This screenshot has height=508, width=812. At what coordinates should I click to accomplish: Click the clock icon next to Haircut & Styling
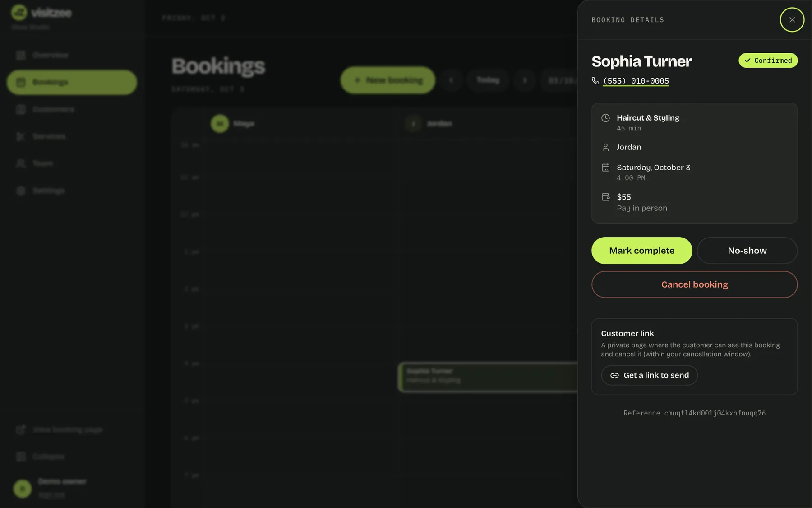click(x=605, y=118)
